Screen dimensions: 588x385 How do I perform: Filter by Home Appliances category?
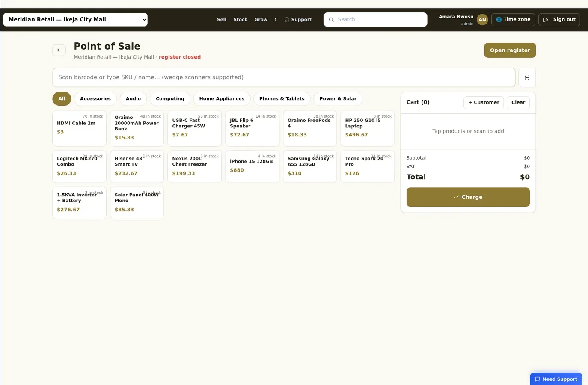point(222,99)
